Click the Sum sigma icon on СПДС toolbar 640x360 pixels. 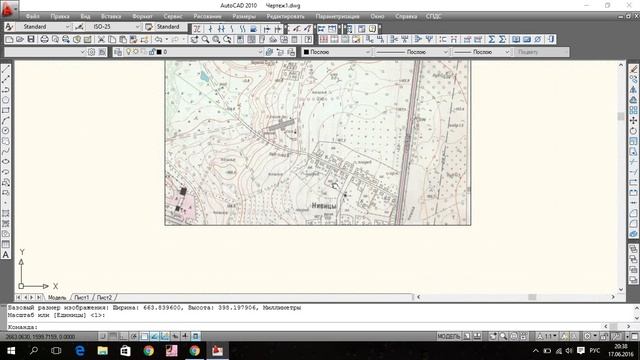pyautogui.click(x=491, y=40)
